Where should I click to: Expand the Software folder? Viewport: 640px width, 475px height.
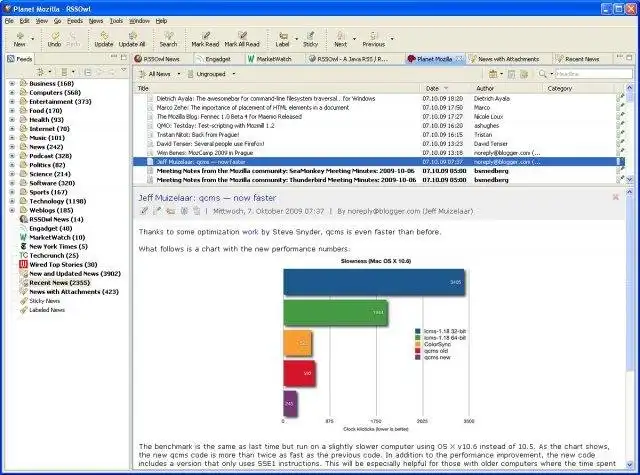click(12, 183)
